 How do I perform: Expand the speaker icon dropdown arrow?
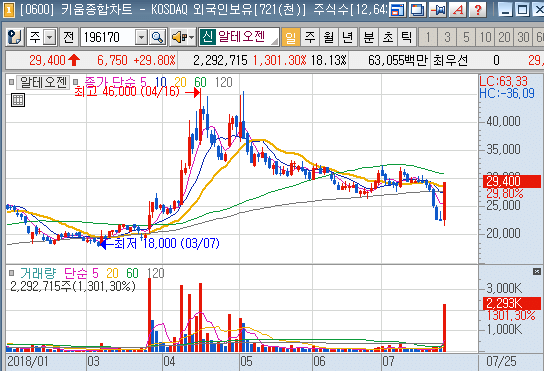pos(192,37)
